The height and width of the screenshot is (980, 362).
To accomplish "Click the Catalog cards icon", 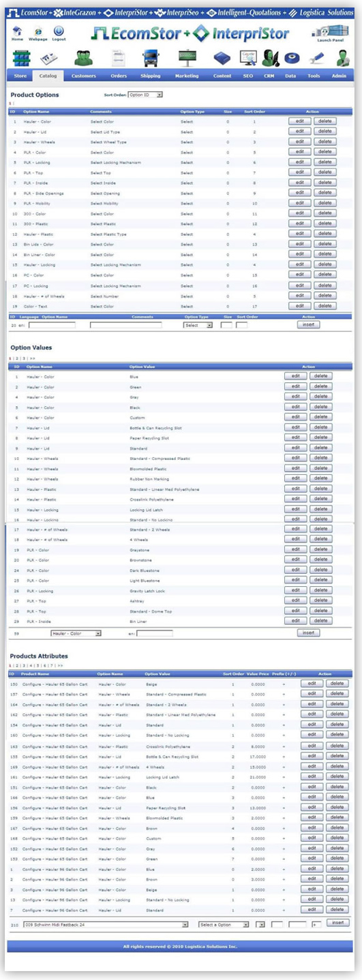I will pyautogui.click(x=48, y=59).
